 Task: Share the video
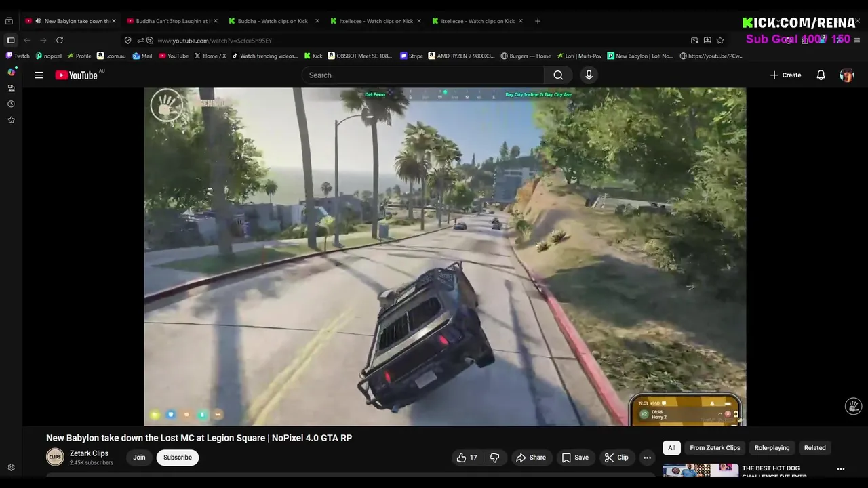pos(530,457)
